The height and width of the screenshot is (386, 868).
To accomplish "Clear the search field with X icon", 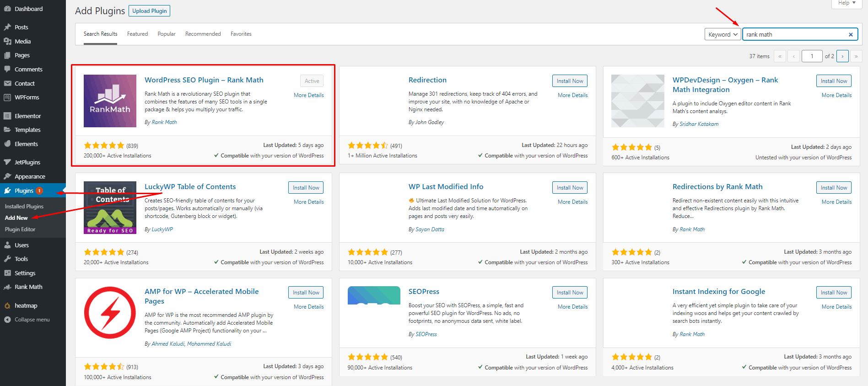I will pos(851,34).
